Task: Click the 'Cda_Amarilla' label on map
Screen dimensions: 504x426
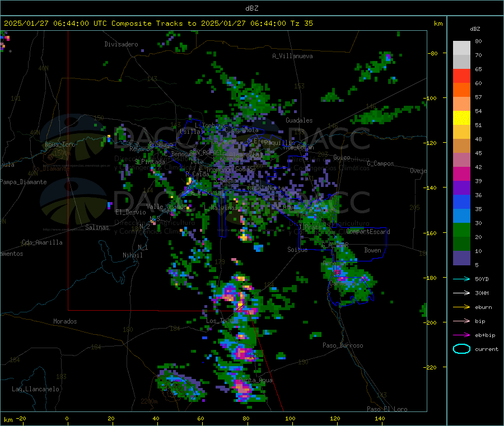Action: (42, 242)
